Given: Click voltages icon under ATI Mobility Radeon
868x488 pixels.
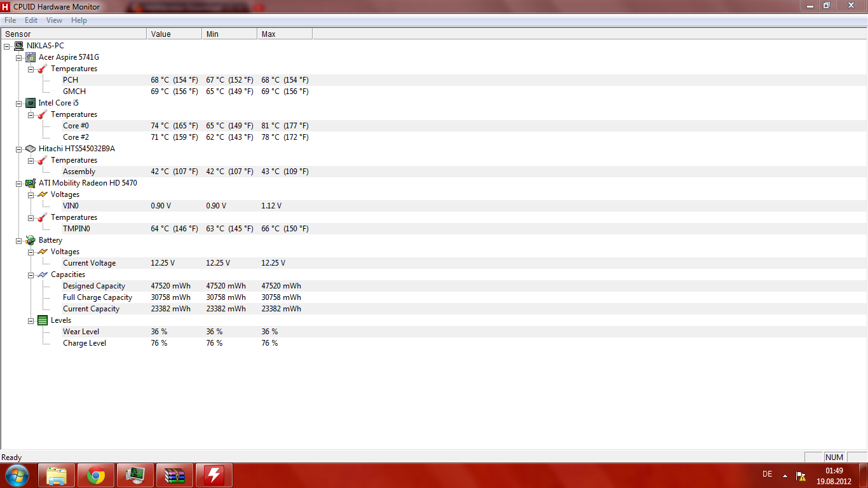Looking at the screenshot, I should [x=43, y=194].
